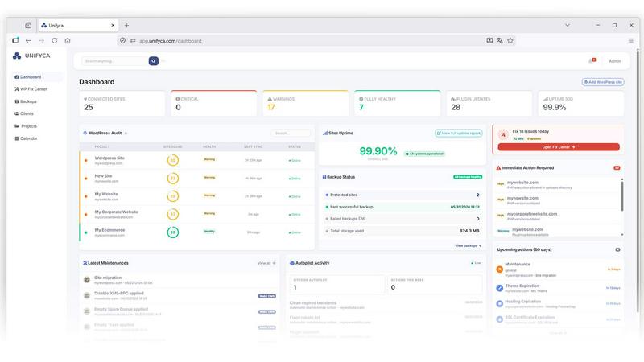The image size is (644, 362).
Task: Open Backups from the sidebar
Action: pos(26,101)
